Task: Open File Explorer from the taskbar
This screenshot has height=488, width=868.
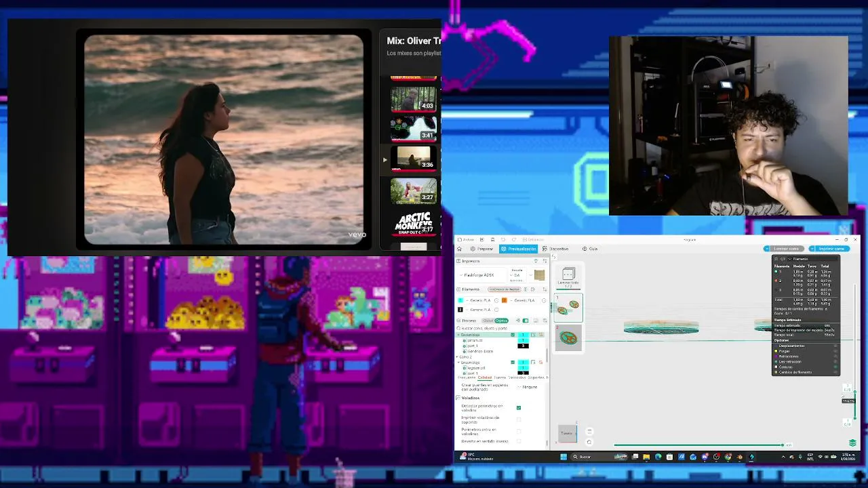Action: (646, 457)
